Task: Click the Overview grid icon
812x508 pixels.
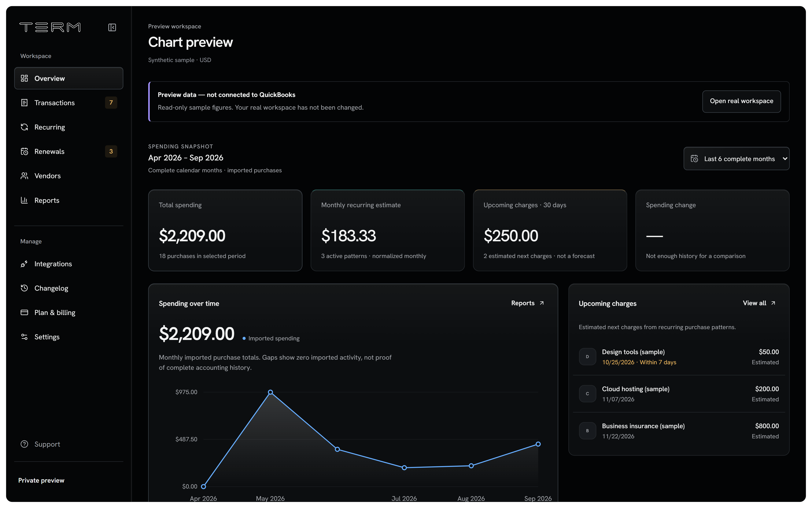Action: click(x=24, y=78)
